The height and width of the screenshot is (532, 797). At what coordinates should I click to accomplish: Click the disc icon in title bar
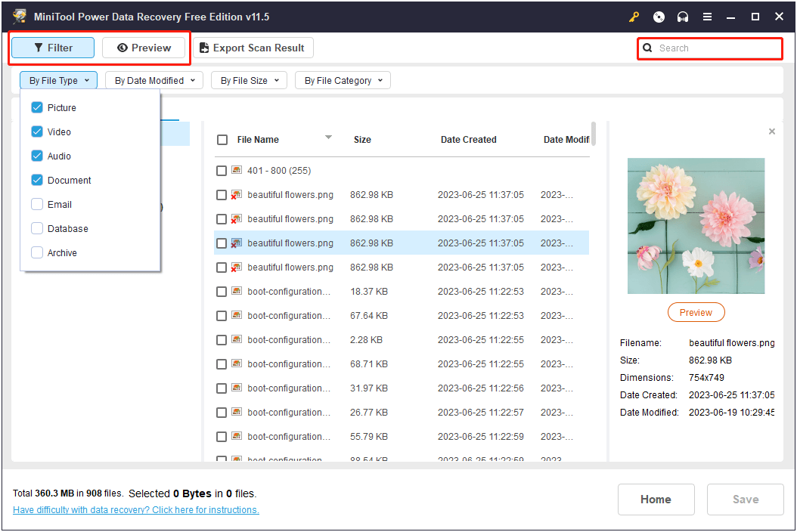pos(659,17)
